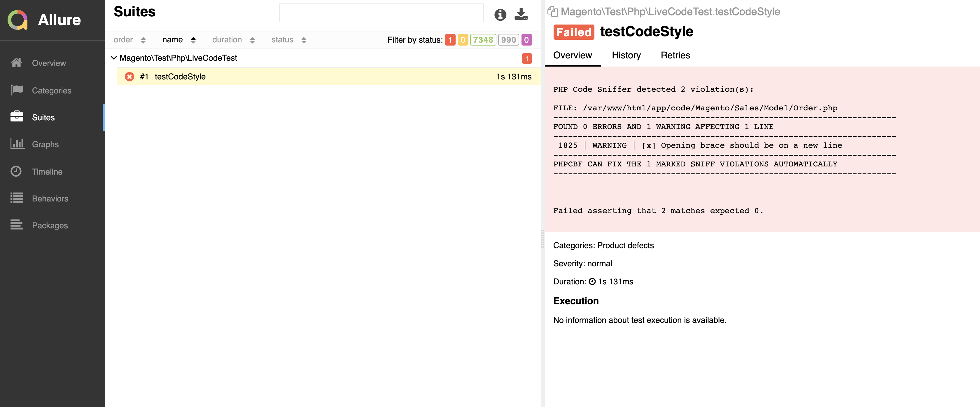Screen dimensions: 980x407
Task: Click the suite's red failed count badge
Action: 526,58
